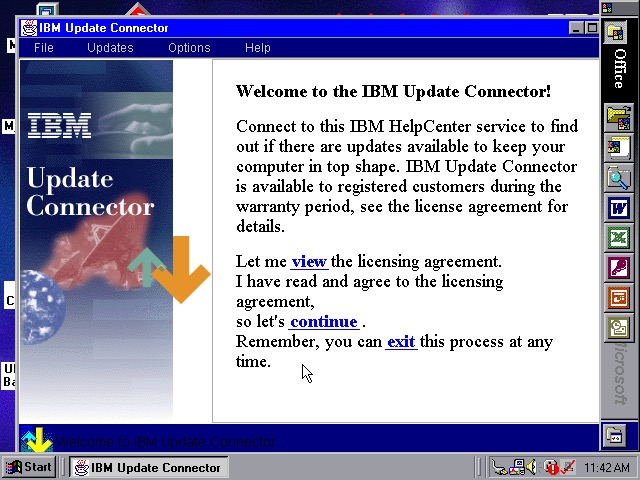
Task: Click the 'continue' link to proceed
Action: click(x=323, y=322)
